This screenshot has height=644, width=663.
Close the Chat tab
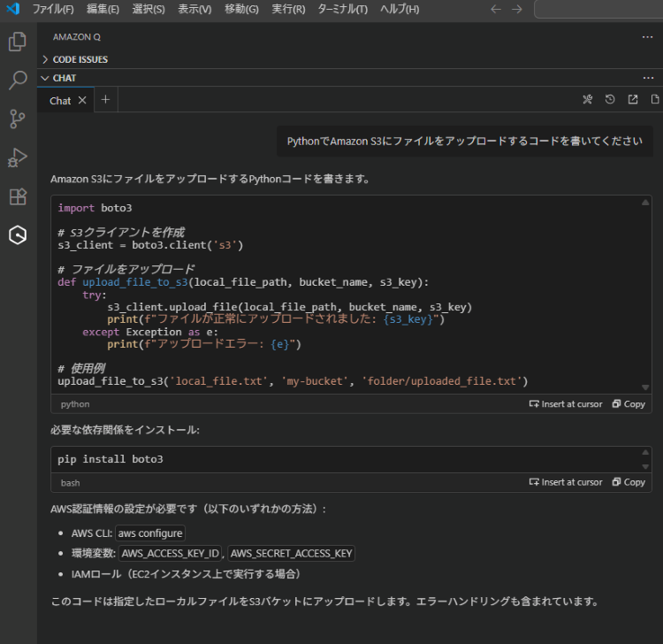tap(83, 100)
